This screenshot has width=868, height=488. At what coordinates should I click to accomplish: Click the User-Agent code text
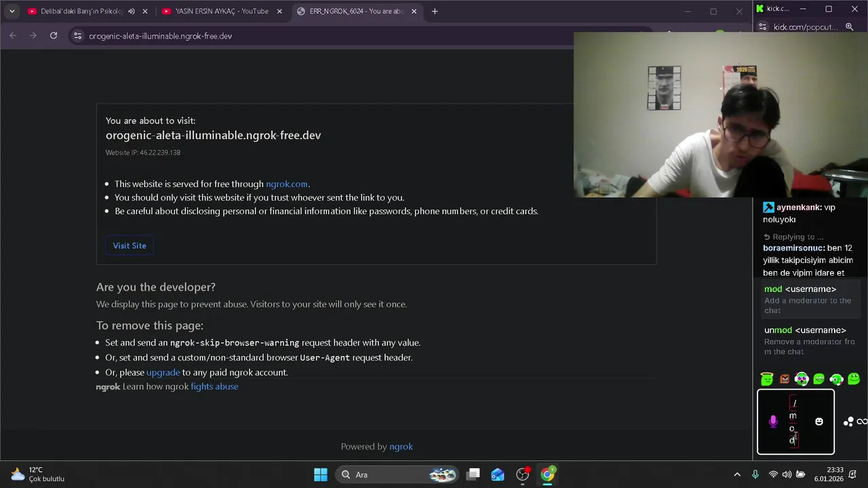pos(325,358)
